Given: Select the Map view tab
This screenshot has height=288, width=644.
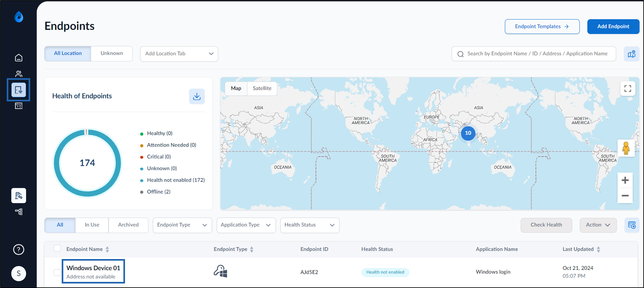Looking at the screenshot, I should click(236, 88).
